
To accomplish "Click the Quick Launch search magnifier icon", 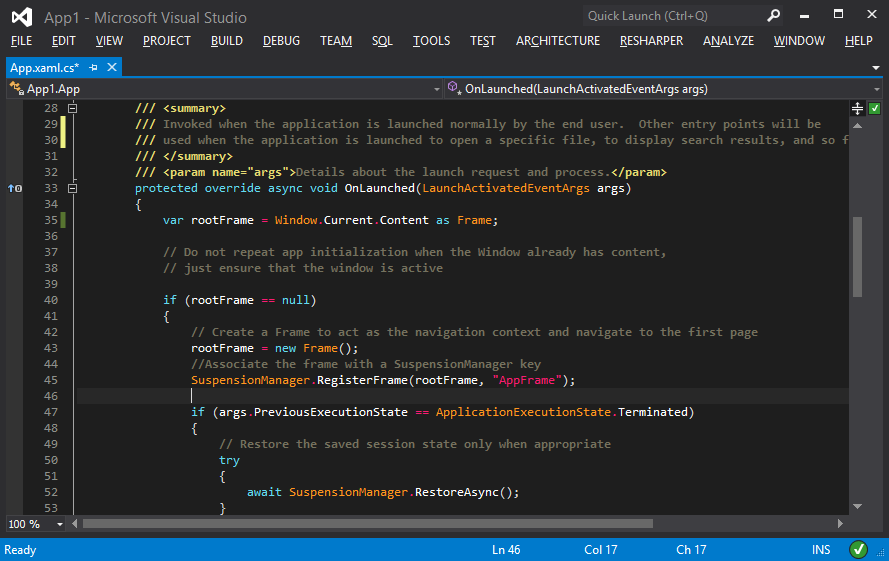I will 773,16.
